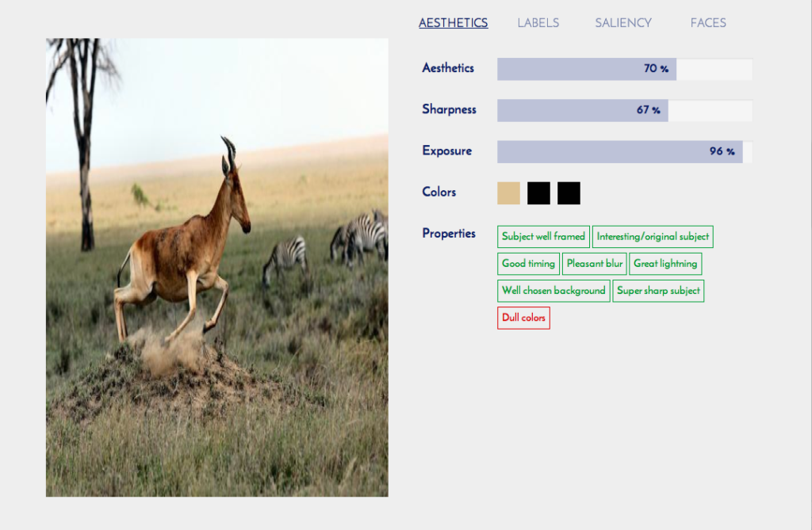Click the 'Great lightning' property tag
This screenshot has height=530, width=812.
pos(665,264)
